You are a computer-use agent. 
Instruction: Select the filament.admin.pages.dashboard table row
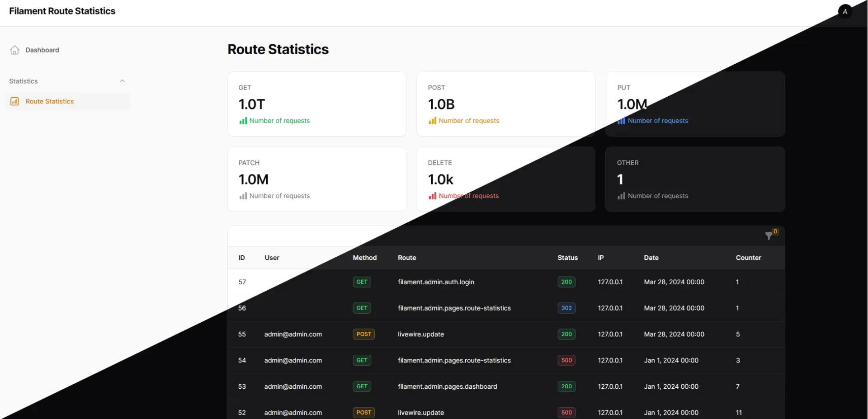[x=448, y=386]
